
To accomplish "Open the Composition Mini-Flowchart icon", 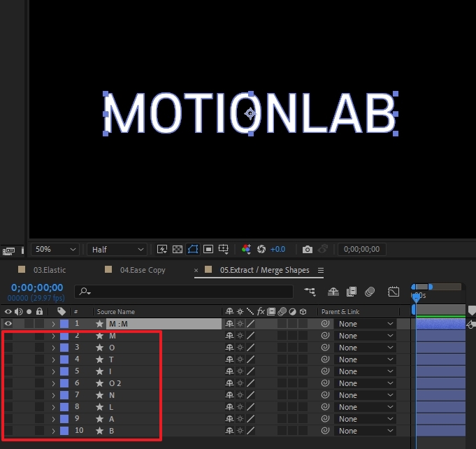I will click(x=310, y=292).
